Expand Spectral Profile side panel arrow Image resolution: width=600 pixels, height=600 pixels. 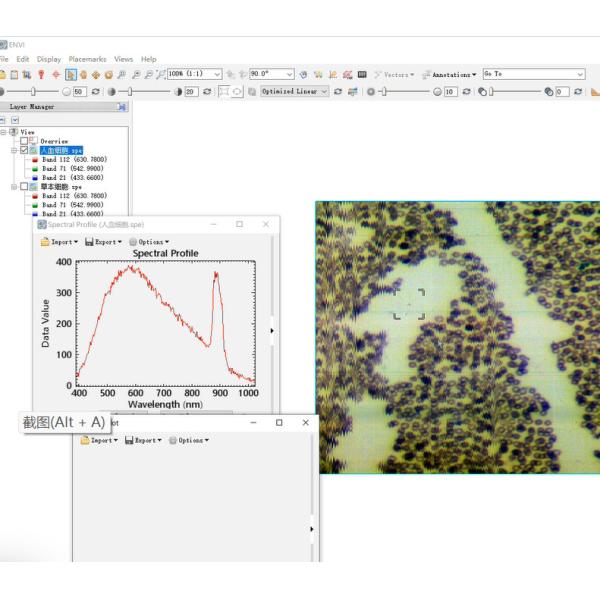(272, 329)
